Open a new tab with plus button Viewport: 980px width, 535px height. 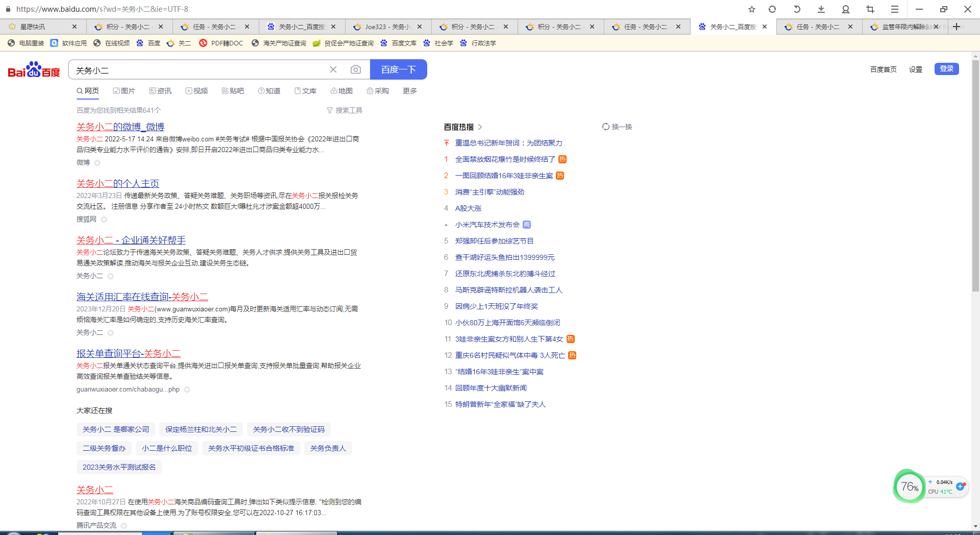click(x=957, y=27)
